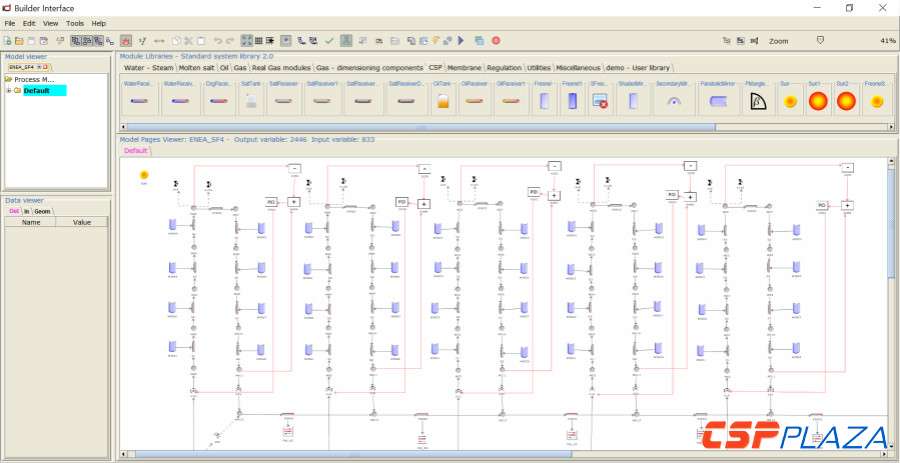Click the Zoom slider handle
Viewport: 900px width, 463px height.
tap(820, 41)
